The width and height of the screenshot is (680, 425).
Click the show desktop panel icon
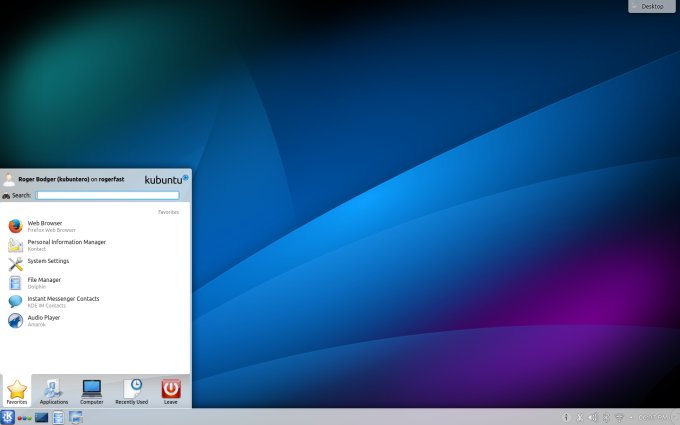click(41, 418)
